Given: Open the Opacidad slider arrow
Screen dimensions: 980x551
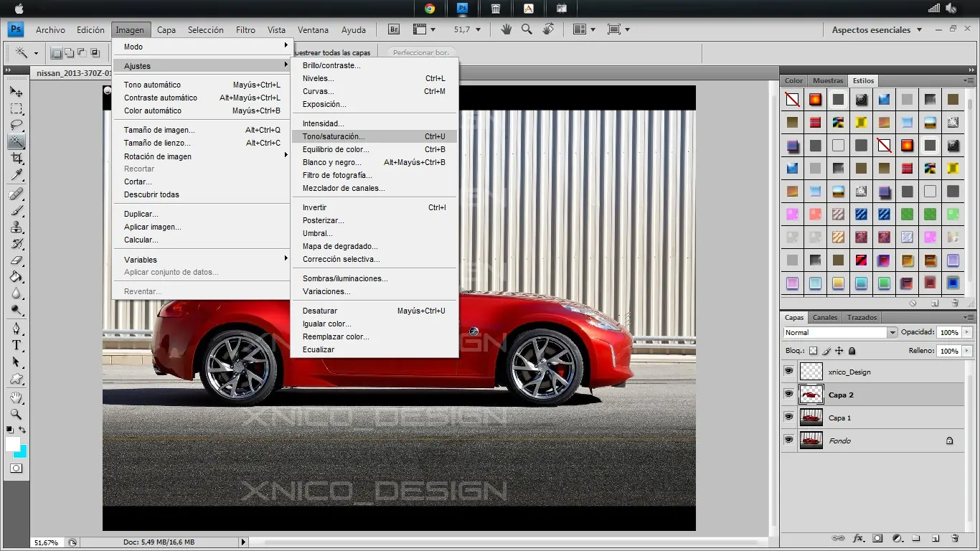Looking at the screenshot, I should (968, 333).
